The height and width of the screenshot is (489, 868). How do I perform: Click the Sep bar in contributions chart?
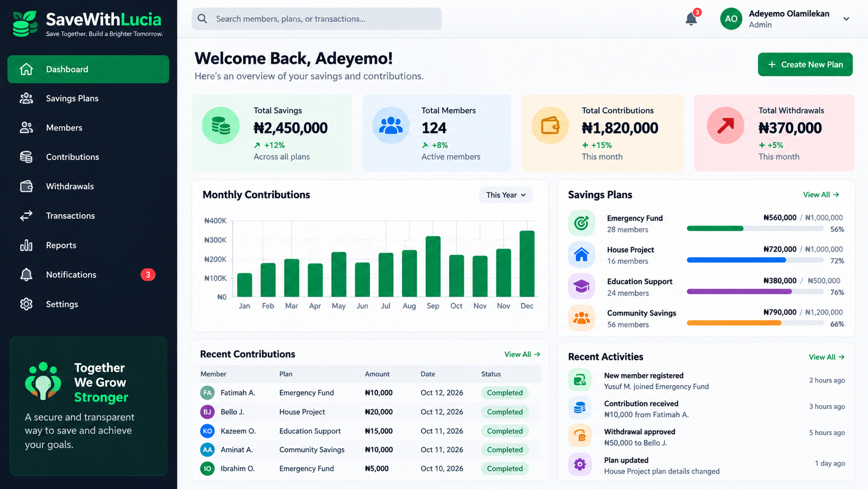[x=433, y=267]
